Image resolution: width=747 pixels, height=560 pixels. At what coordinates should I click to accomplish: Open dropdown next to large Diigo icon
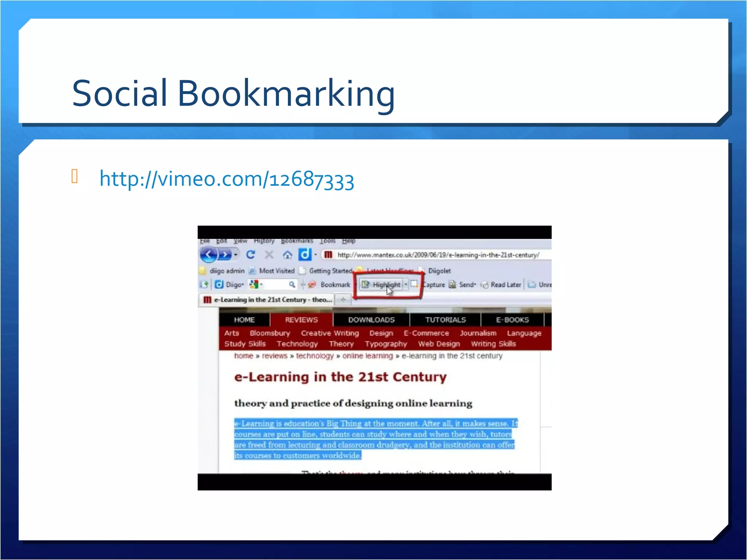(316, 254)
